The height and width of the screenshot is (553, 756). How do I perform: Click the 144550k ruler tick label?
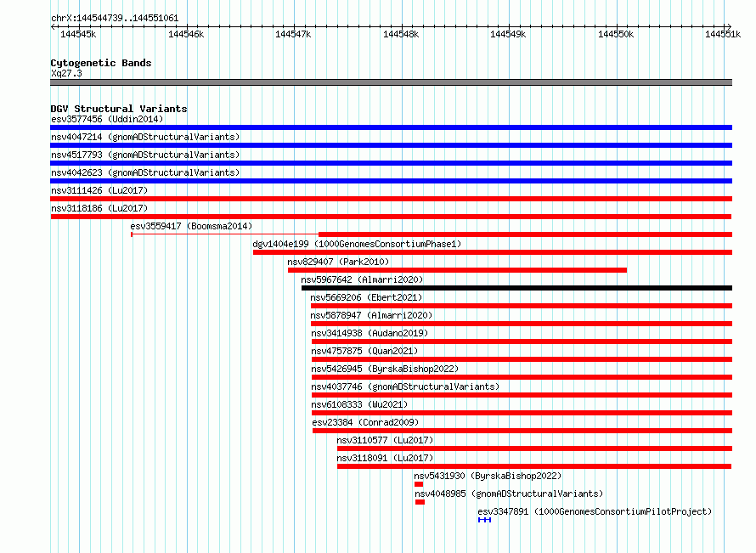(x=616, y=34)
